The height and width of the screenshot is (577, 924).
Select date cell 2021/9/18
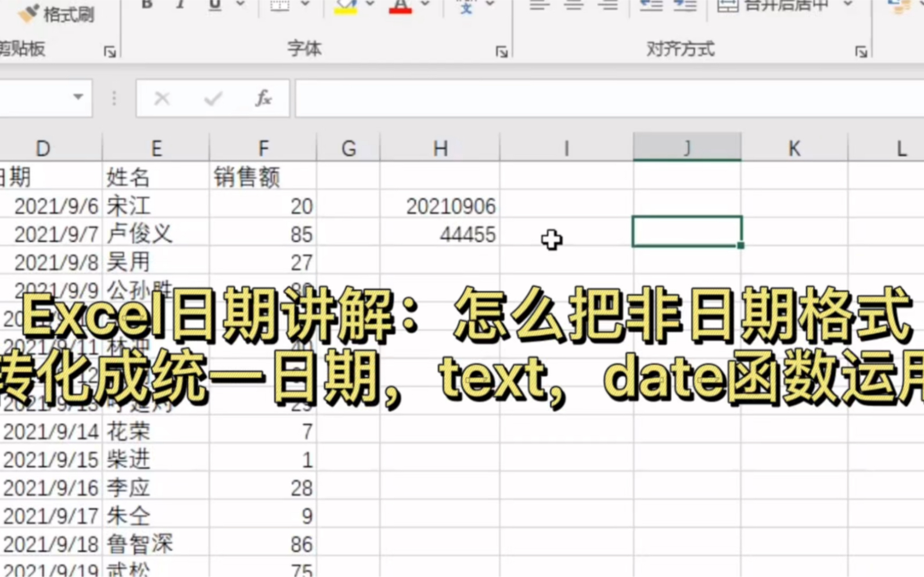pos(51,543)
